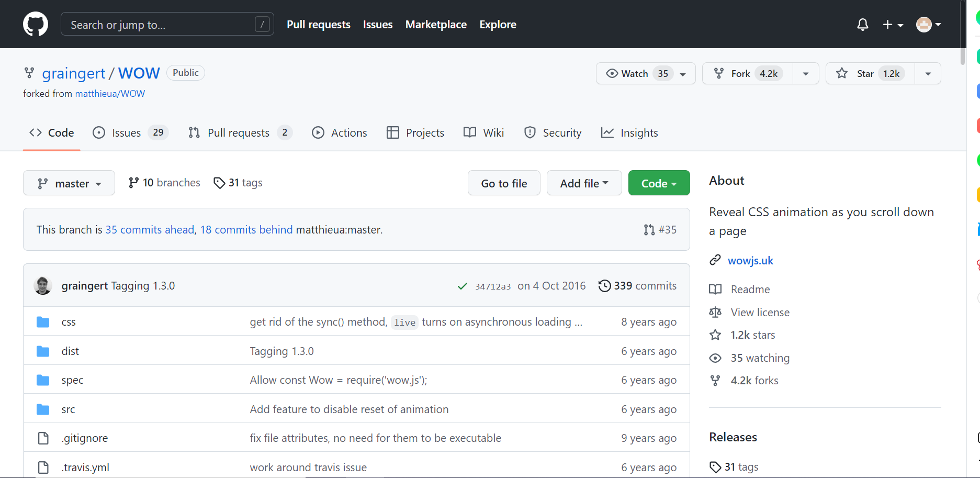Open commit hash 34712a3

(493, 286)
